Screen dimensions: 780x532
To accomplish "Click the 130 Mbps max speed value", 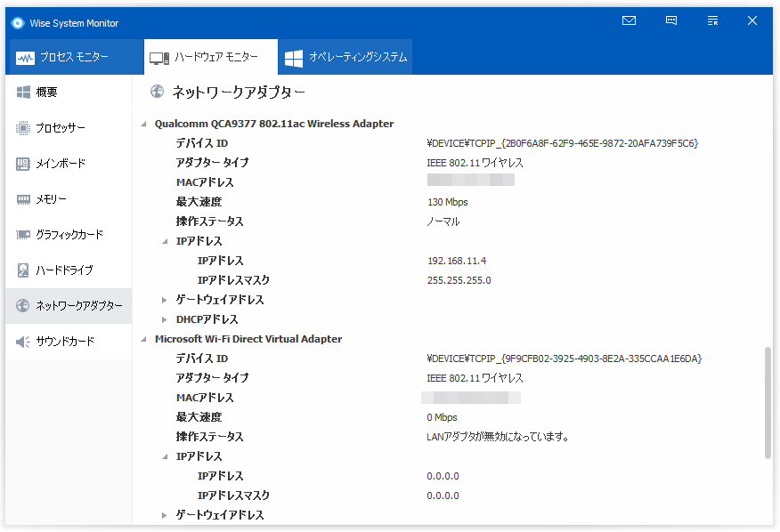I will pos(448,202).
